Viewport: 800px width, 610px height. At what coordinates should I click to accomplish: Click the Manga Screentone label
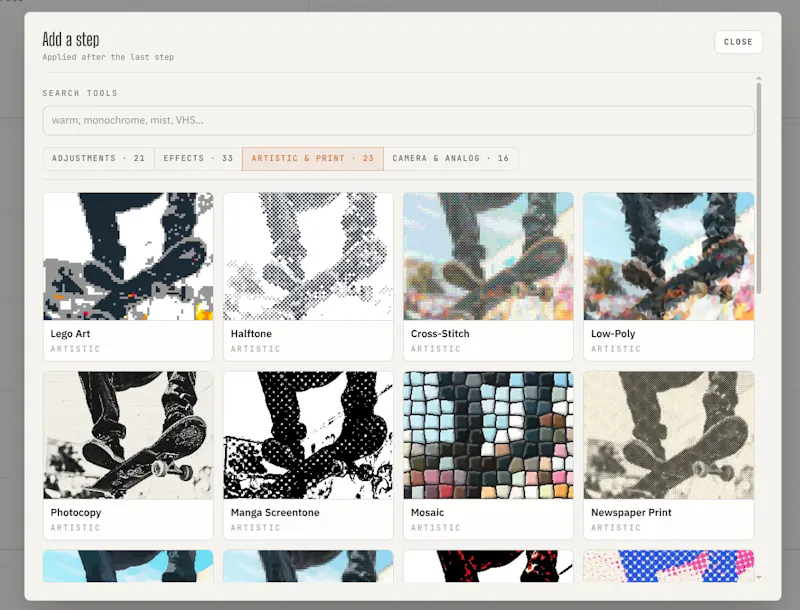pos(275,513)
